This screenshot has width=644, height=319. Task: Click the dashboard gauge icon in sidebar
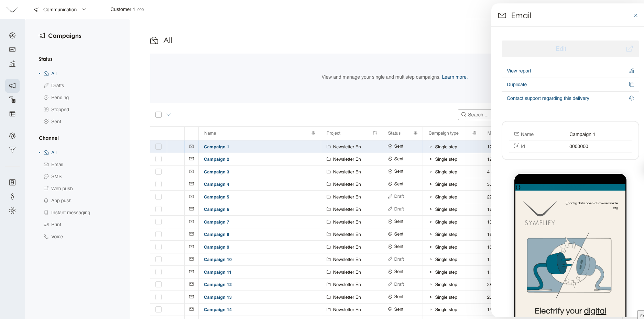[12, 35]
